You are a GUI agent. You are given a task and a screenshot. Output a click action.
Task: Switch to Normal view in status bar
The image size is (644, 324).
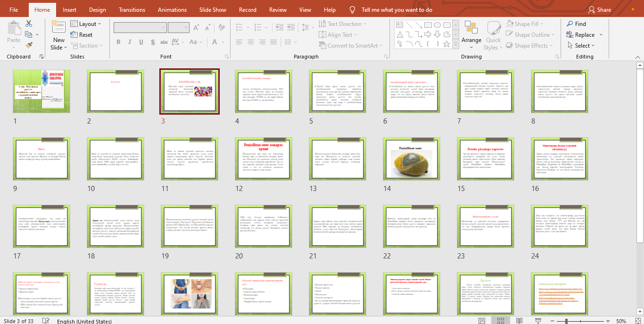481,321
